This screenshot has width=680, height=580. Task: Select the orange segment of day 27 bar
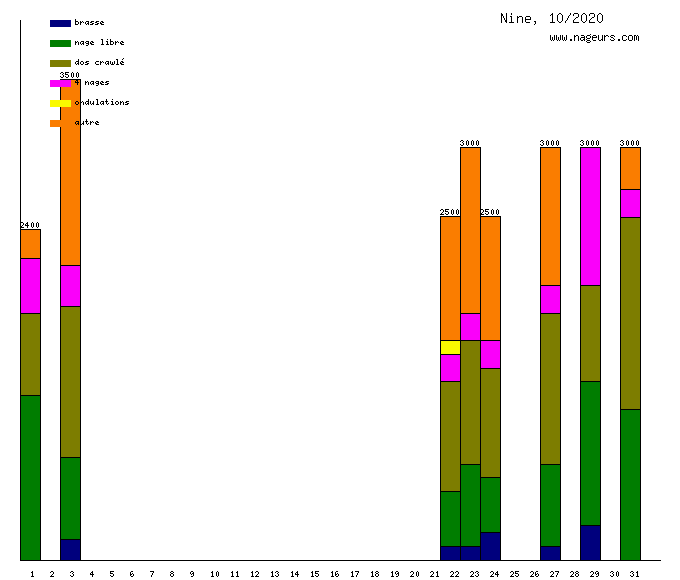tap(550, 216)
